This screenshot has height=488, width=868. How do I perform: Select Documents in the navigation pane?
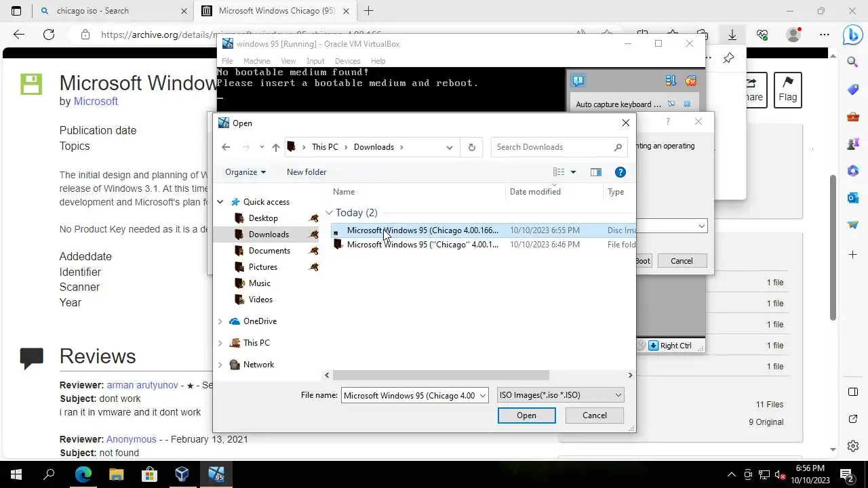(269, 251)
